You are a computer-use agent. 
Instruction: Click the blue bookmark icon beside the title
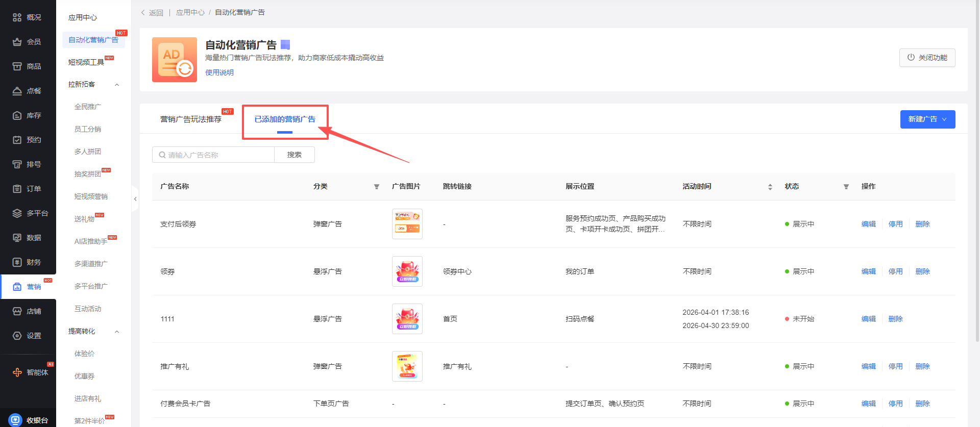285,45
